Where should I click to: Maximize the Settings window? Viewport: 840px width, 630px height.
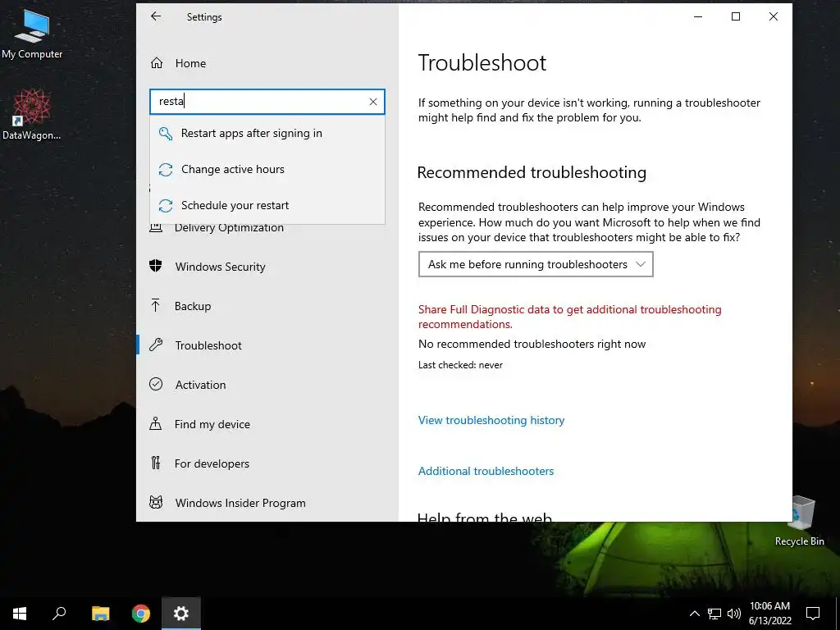(x=736, y=16)
